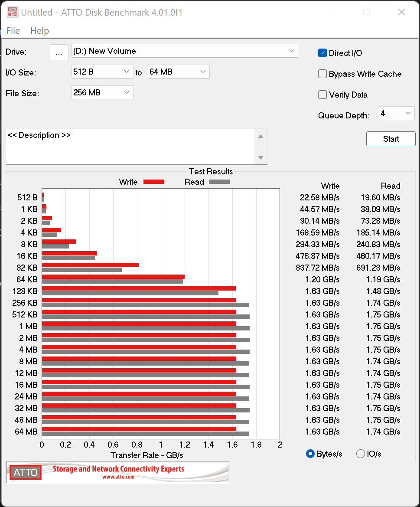Click the ATTO app icon in title bar
Screen dimensions: 420x507
click(13, 12)
